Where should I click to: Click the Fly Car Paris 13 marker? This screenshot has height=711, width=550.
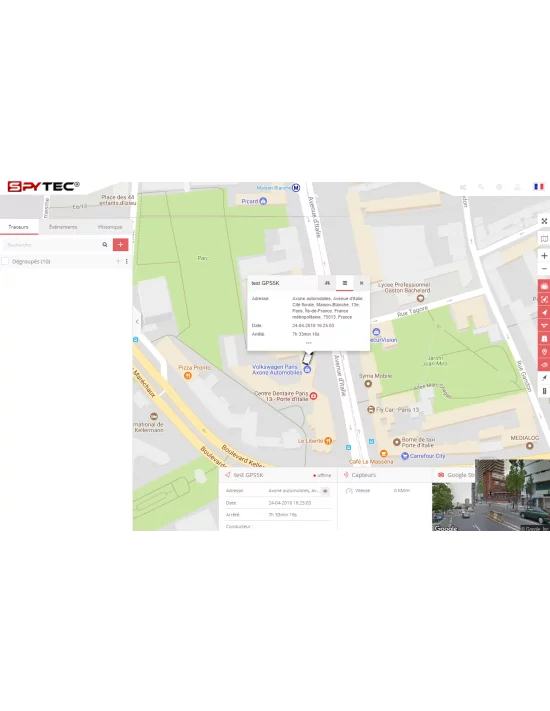click(371, 409)
